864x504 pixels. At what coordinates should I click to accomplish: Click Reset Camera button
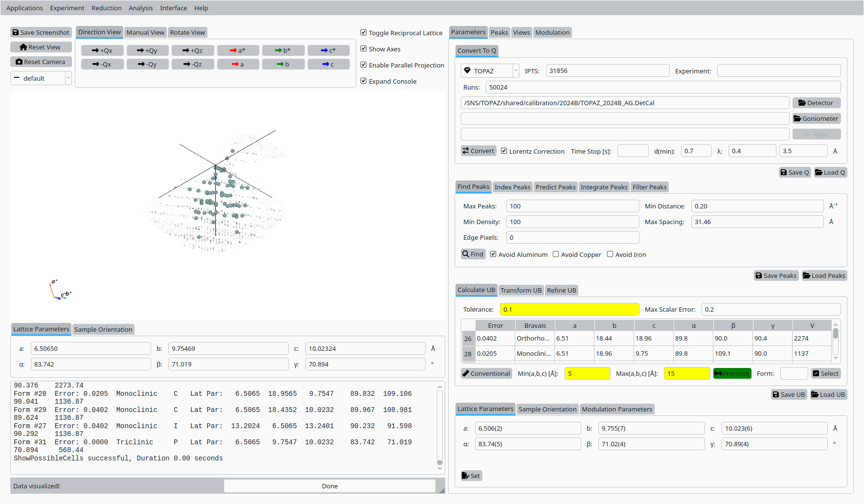click(41, 62)
